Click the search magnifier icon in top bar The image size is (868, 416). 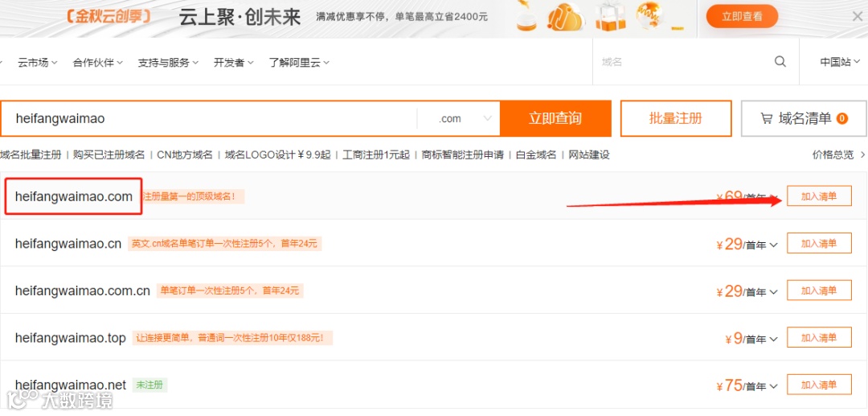pos(780,61)
